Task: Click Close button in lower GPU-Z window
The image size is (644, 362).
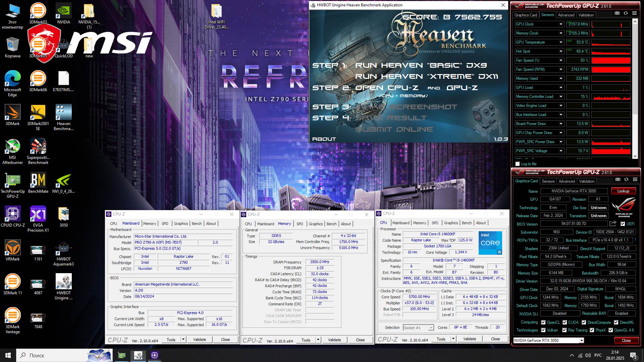Action: click(x=626, y=340)
